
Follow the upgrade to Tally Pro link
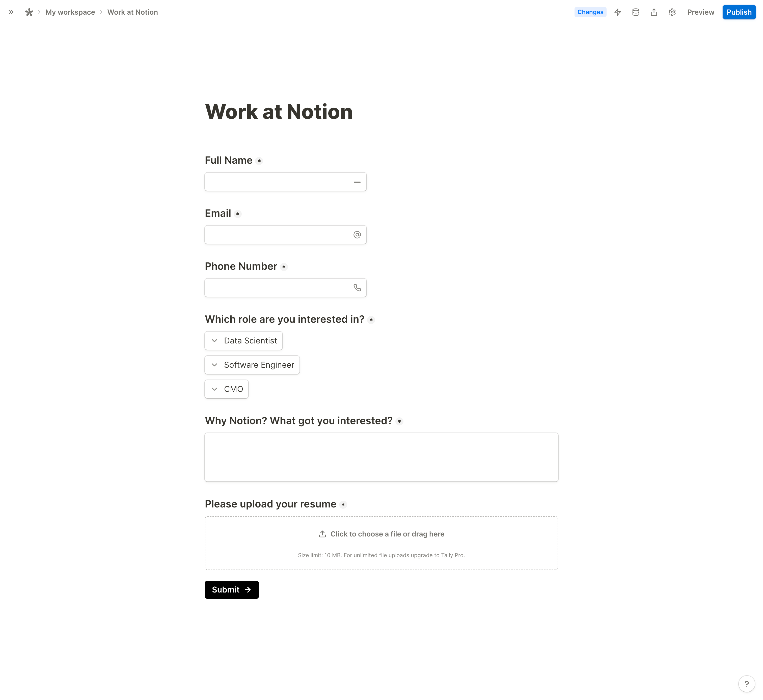pyautogui.click(x=437, y=555)
